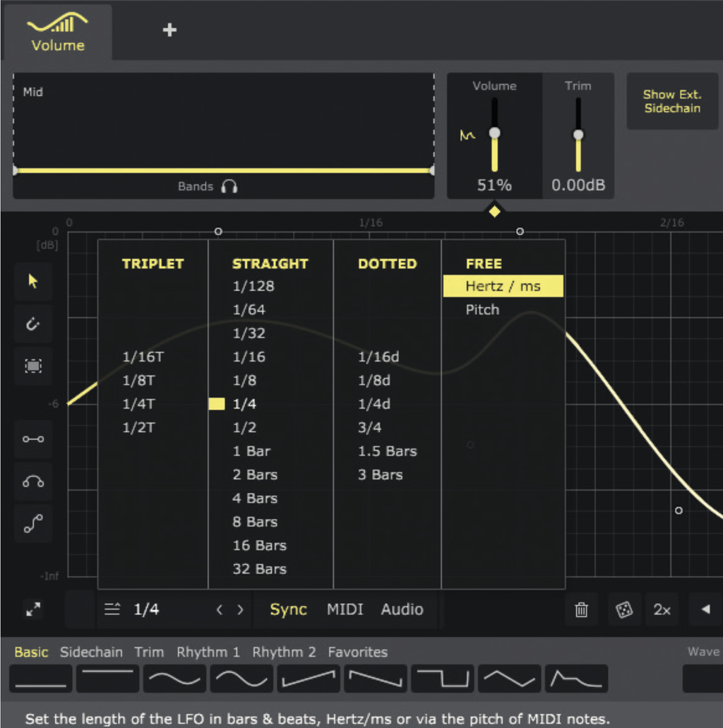This screenshot has width=723, height=728.
Task: Load the square waveform preset
Action: [443, 679]
